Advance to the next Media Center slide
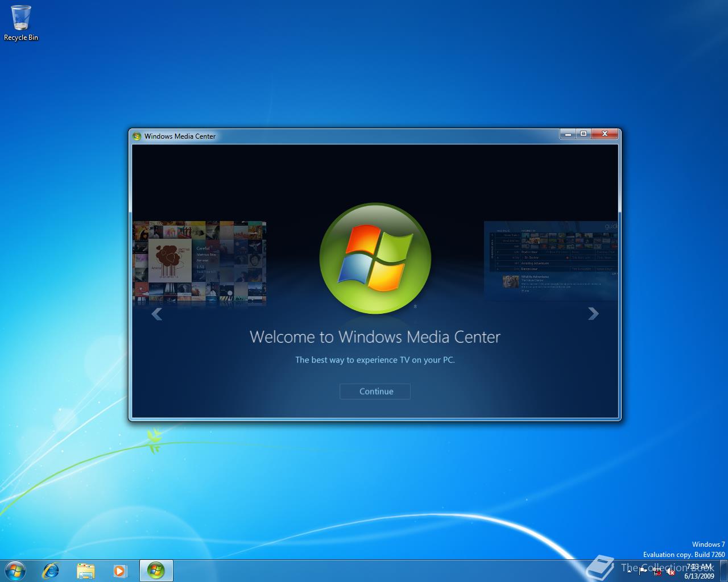This screenshot has width=728, height=582. pyautogui.click(x=593, y=314)
